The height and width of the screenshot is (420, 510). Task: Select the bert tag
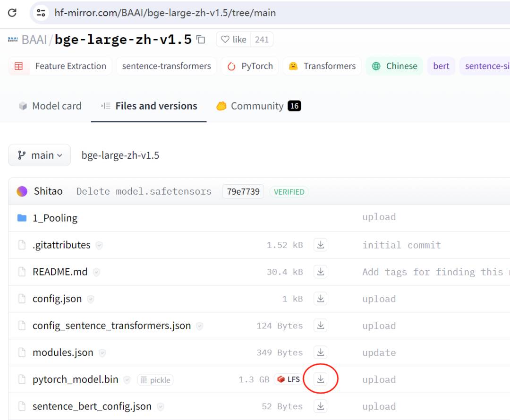coord(441,66)
